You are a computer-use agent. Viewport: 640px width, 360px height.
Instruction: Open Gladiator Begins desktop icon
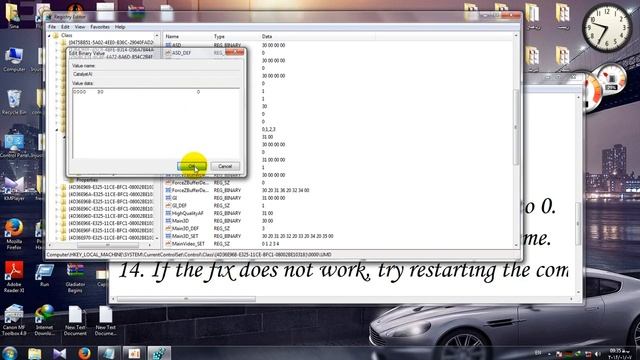[x=75, y=278]
